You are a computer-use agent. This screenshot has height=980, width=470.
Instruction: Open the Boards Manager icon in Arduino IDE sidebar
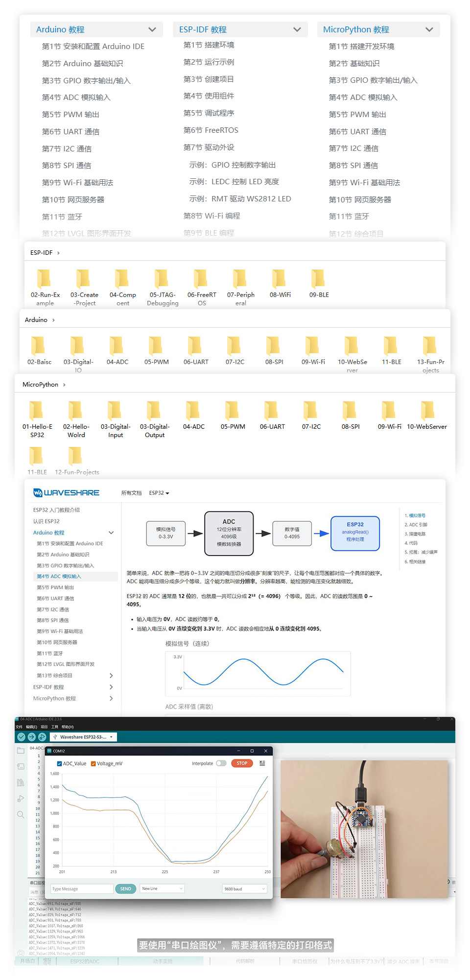point(21,766)
